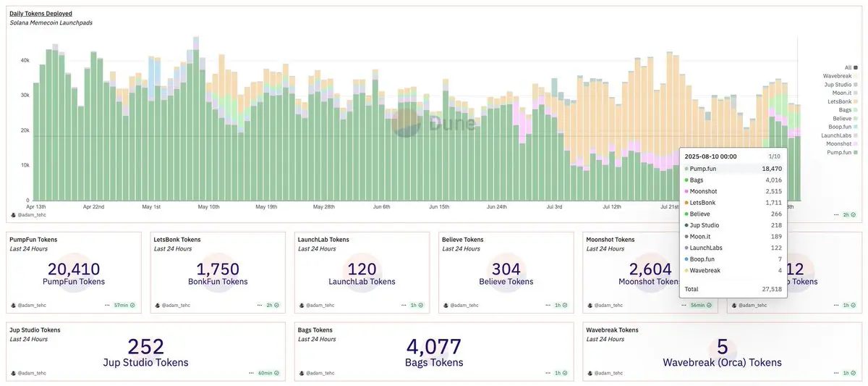
Task: Open the three-dots menu on Moonshot Tokens card
Action: pos(684,305)
